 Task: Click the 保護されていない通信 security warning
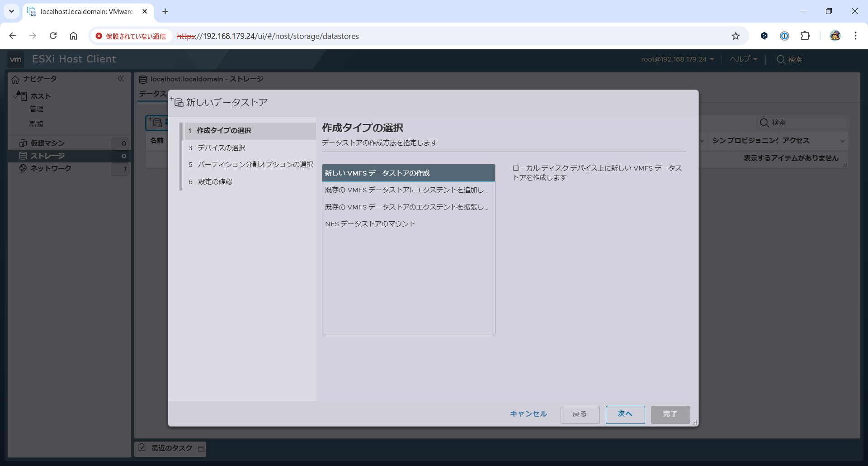(x=131, y=36)
